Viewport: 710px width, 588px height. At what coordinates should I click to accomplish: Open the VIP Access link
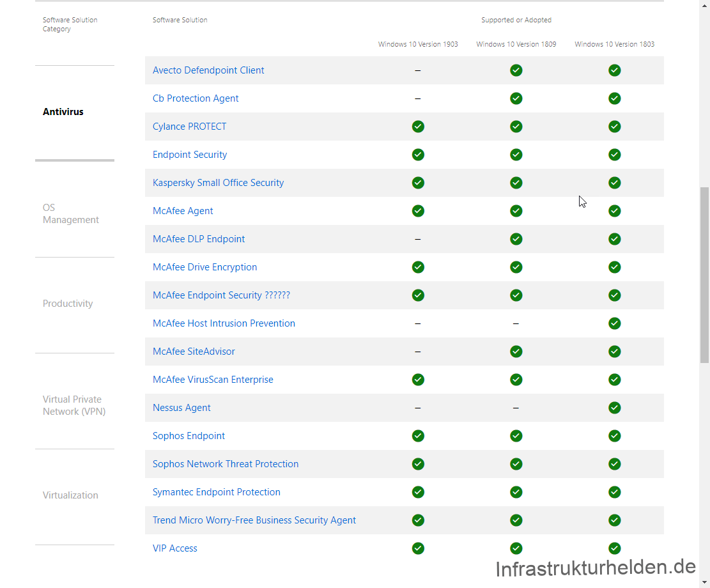point(174,548)
